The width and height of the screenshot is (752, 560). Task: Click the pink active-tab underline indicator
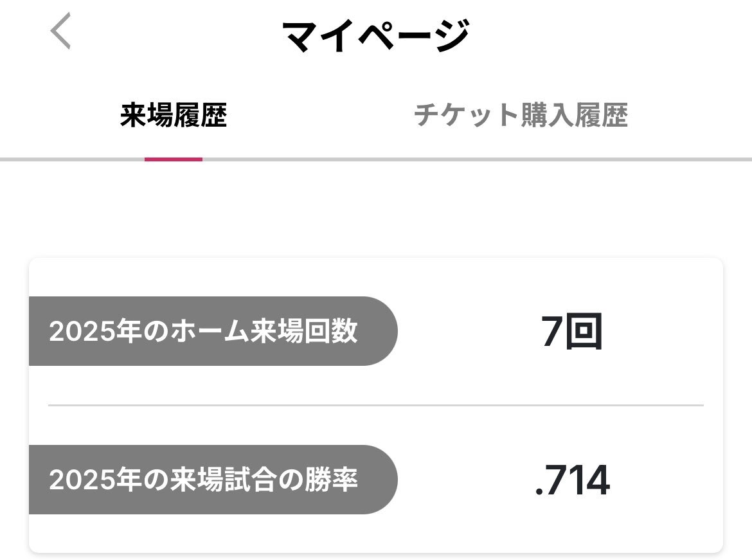click(x=173, y=159)
